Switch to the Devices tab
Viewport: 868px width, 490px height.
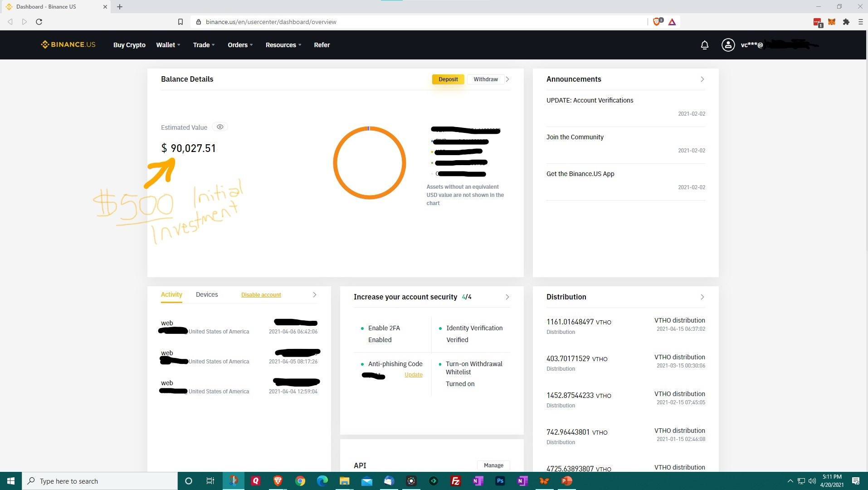pos(207,294)
